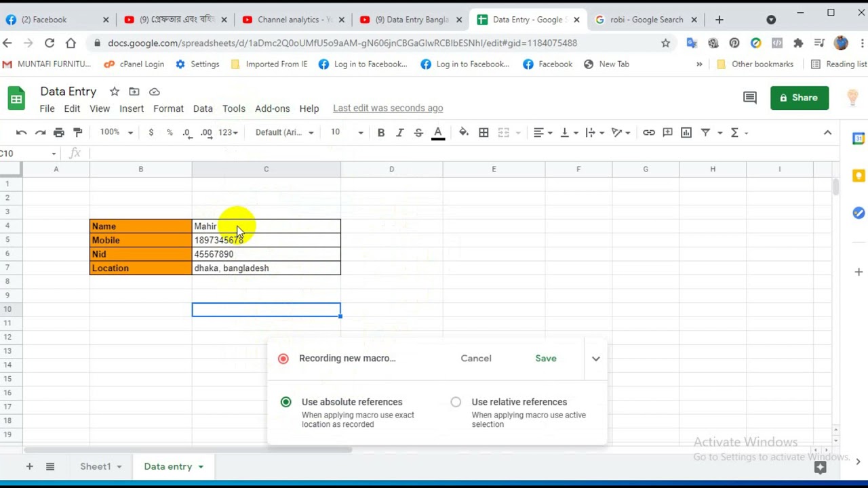
Task: Open text rotation dropdown
Action: coord(620,133)
